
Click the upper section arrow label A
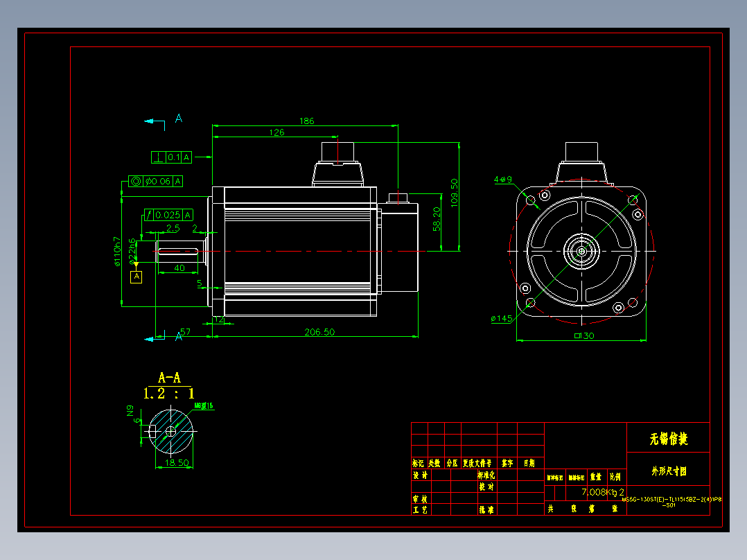point(179,119)
